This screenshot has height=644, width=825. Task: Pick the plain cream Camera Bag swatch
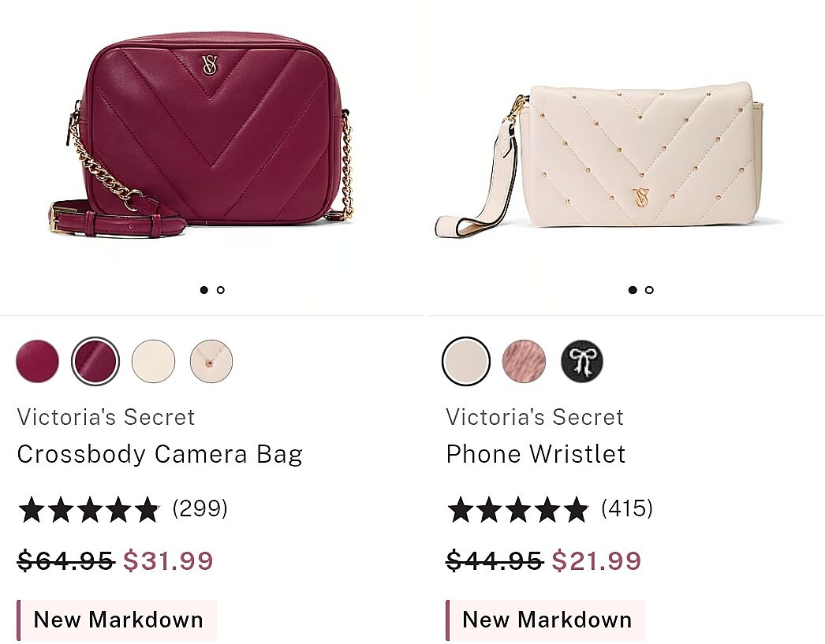(x=153, y=361)
